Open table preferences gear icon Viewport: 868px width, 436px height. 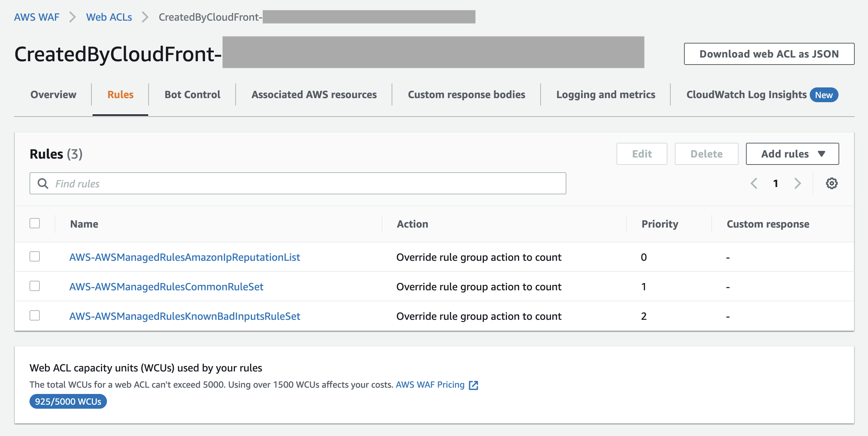pyautogui.click(x=831, y=183)
